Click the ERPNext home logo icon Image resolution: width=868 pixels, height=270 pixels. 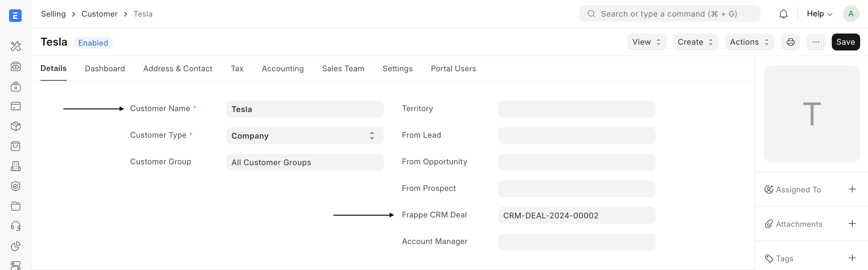pyautogui.click(x=15, y=15)
